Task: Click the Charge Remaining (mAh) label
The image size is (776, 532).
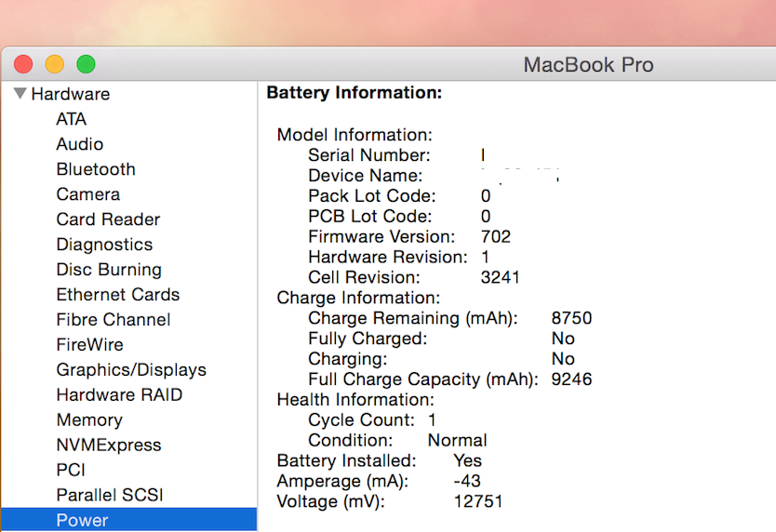Action: click(413, 318)
